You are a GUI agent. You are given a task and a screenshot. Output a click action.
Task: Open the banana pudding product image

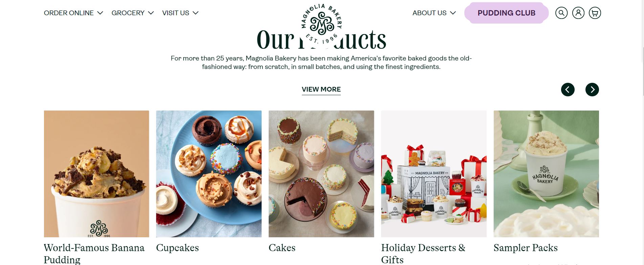pos(96,174)
